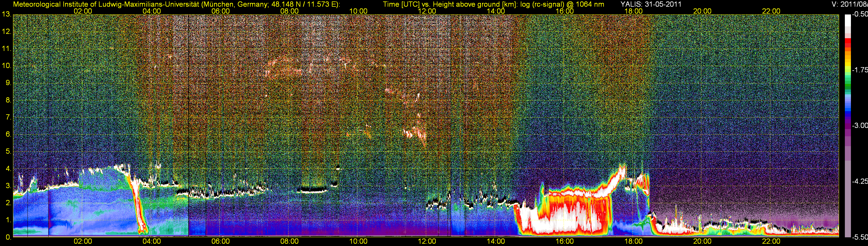868x246 pixels.
Task: Select the 06:00 tick label on the bottom axis
Action: coord(220,242)
